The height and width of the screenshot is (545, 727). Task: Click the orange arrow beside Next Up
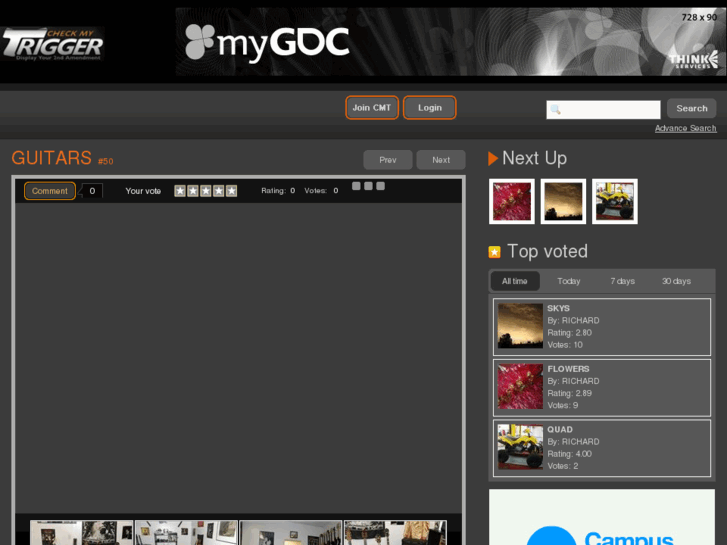(x=493, y=159)
